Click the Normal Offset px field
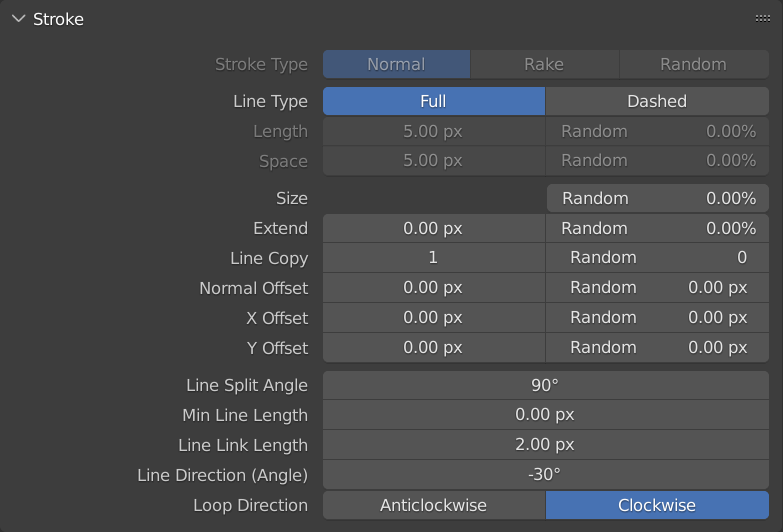This screenshot has width=783, height=532. tap(433, 288)
